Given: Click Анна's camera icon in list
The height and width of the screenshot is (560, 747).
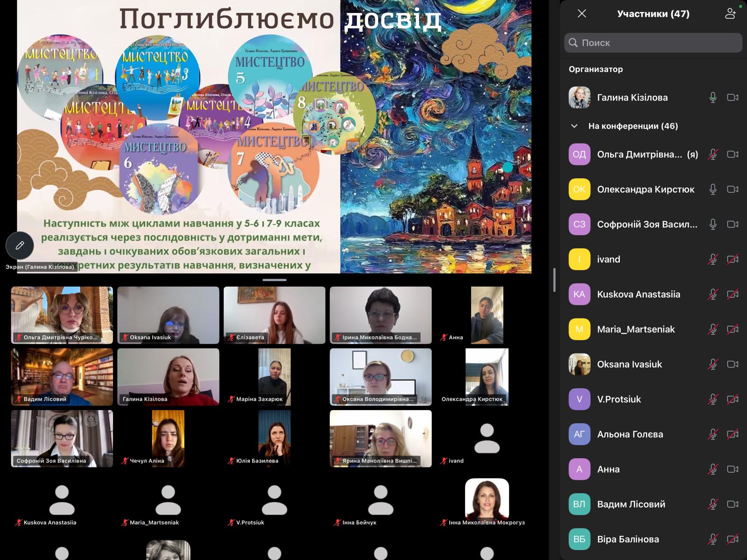Looking at the screenshot, I should point(733,469).
